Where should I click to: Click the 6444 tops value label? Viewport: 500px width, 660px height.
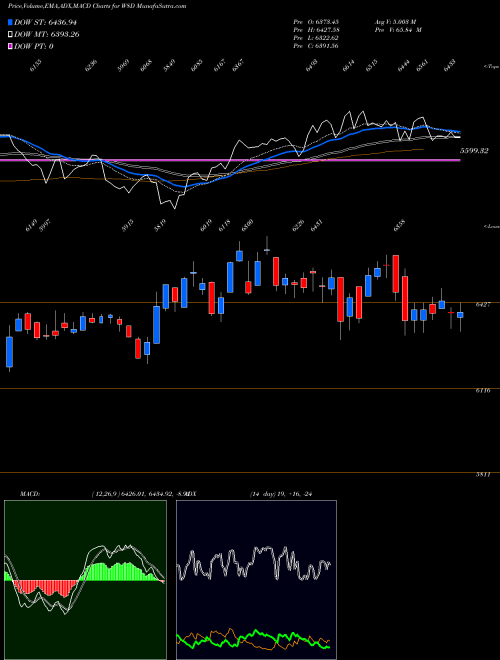coord(404,66)
